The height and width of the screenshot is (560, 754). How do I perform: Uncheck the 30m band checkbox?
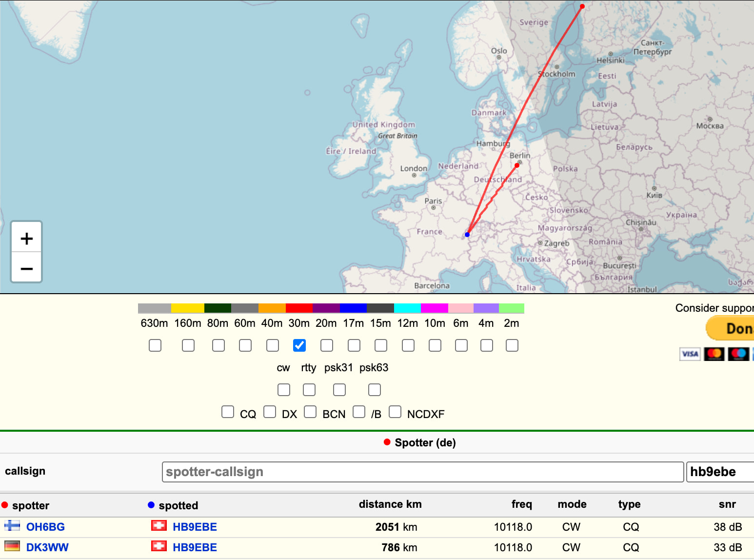point(299,345)
